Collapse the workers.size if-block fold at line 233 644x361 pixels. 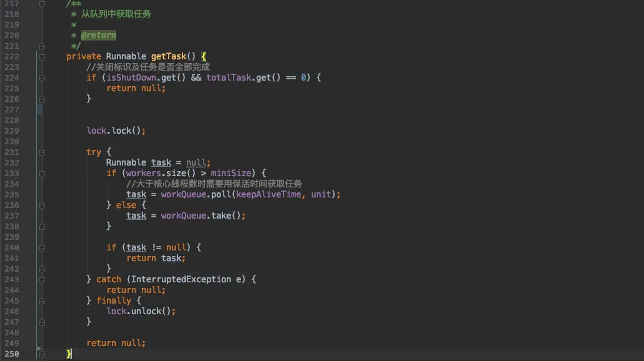42,174
